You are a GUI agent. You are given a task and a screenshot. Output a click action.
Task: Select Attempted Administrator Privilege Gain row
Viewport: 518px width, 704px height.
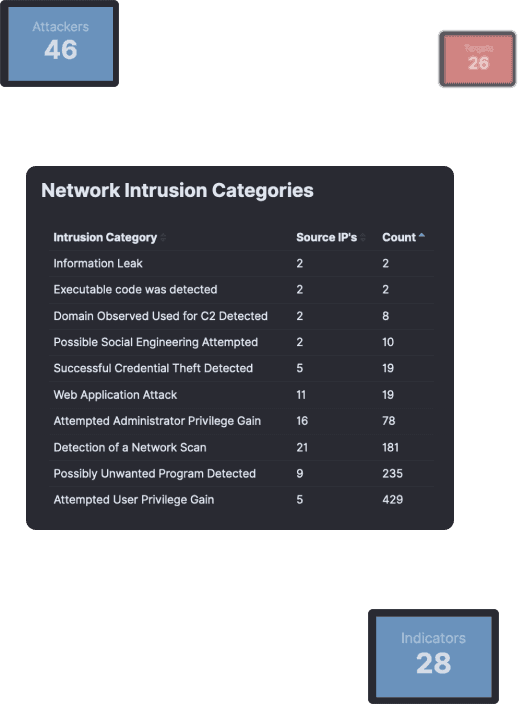[241, 421]
